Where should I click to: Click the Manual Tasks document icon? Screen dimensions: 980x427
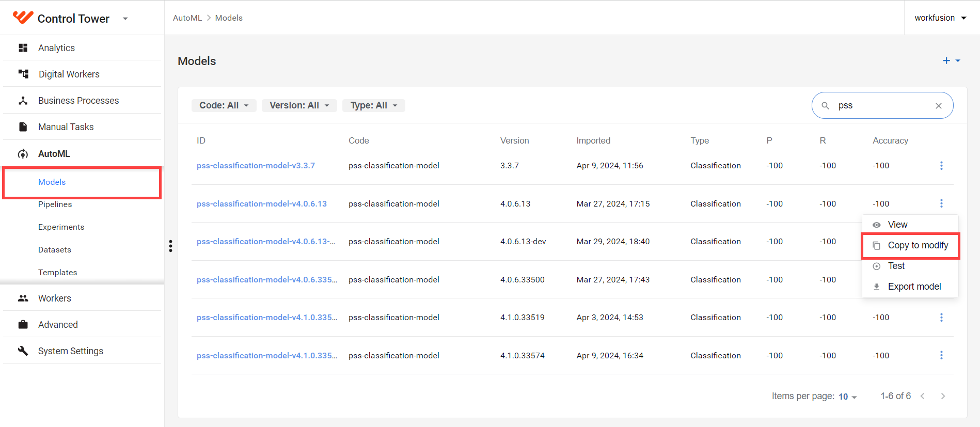pos(23,127)
